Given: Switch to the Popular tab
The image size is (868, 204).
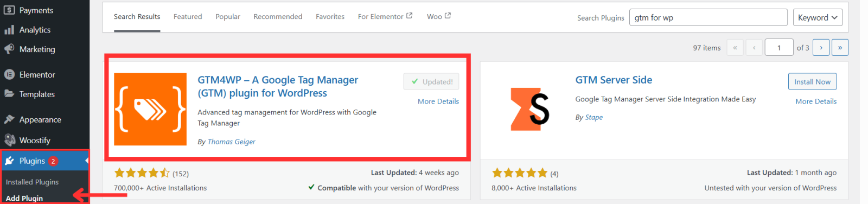Looking at the screenshot, I should point(228,17).
